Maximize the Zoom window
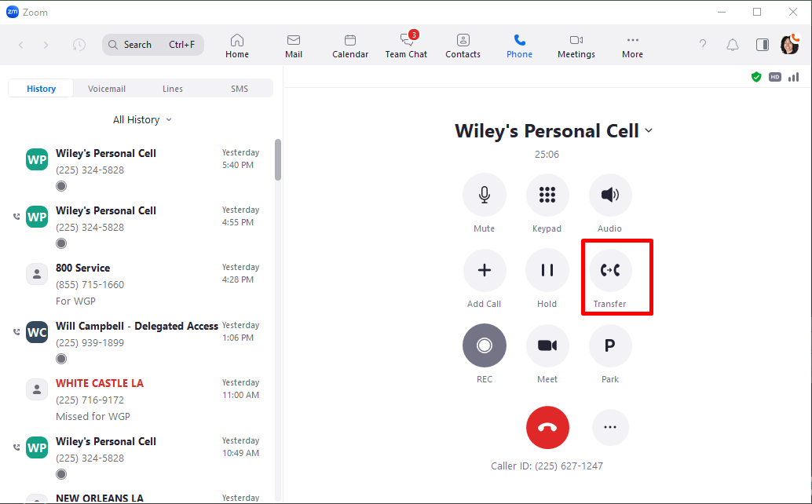812x504 pixels. [757, 12]
